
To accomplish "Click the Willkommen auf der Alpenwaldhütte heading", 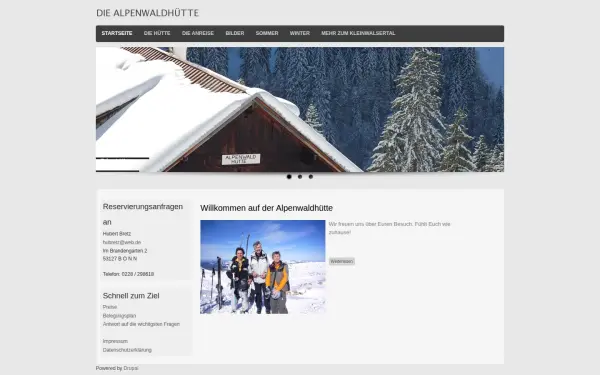I will click(x=266, y=208).
